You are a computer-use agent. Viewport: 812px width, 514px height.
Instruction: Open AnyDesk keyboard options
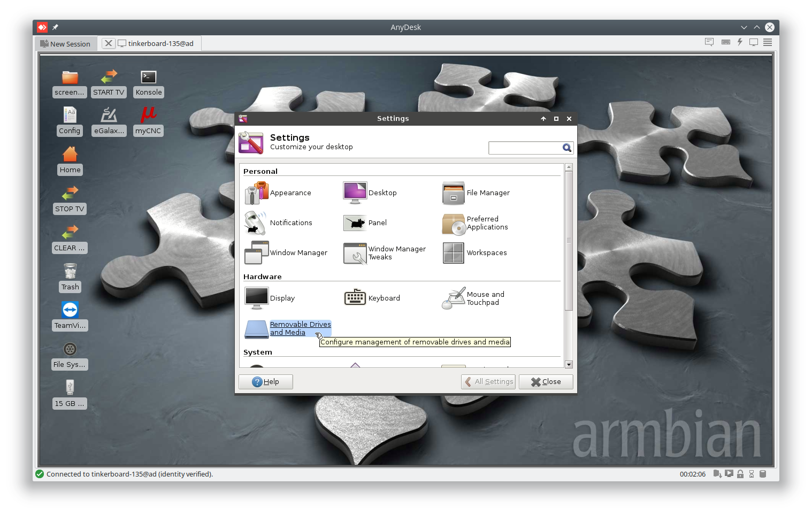tap(726, 42)
